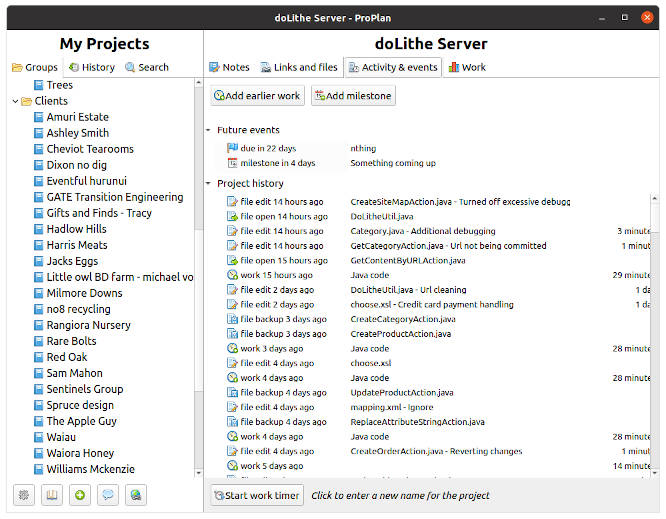Click the history list scroll down arrow

655,472
